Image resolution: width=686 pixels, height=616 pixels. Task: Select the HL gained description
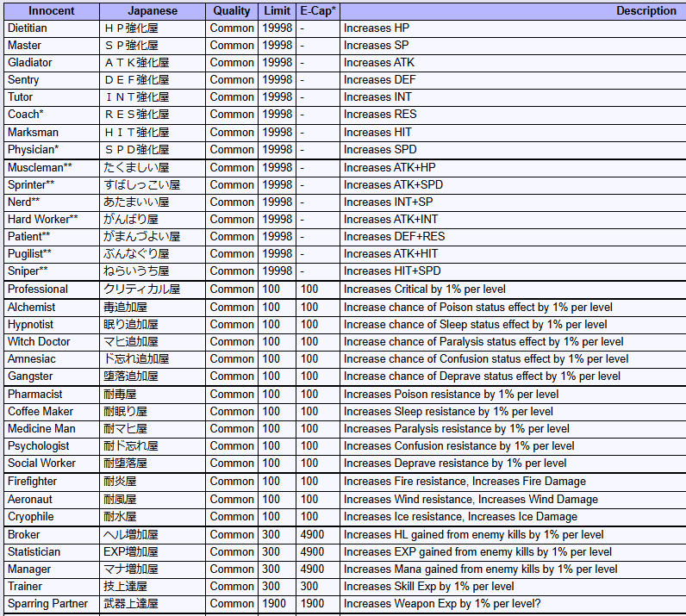473,535
